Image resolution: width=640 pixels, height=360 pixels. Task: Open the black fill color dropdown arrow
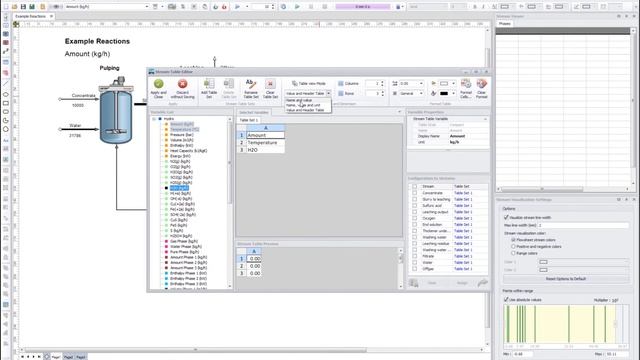[453, 93]
